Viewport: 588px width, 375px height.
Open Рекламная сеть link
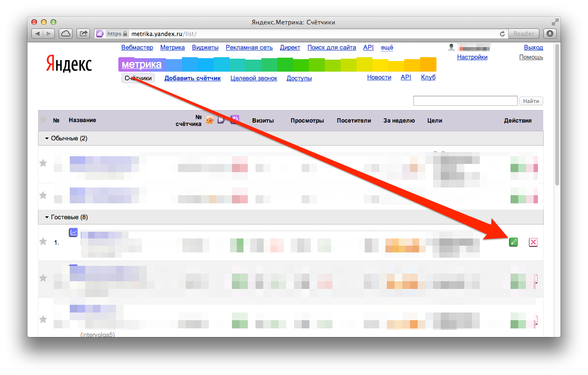pos(249,48)
